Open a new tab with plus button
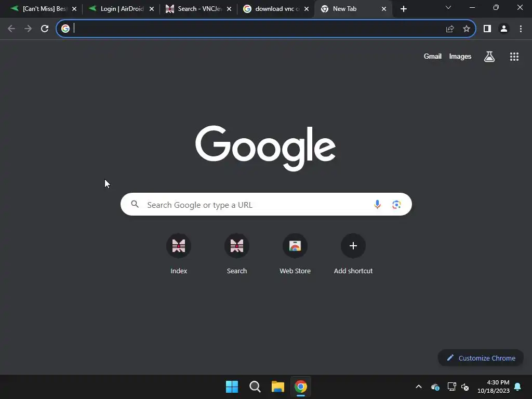 point(403,9)
